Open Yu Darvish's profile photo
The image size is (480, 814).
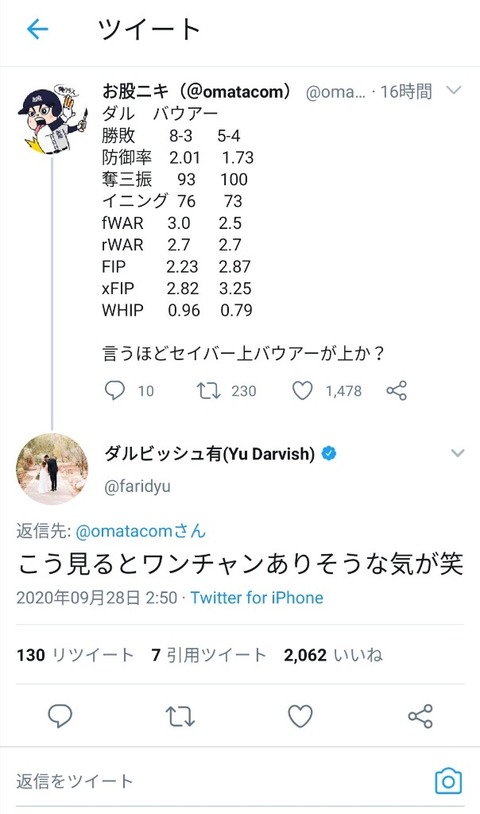(x=52, y=468)
